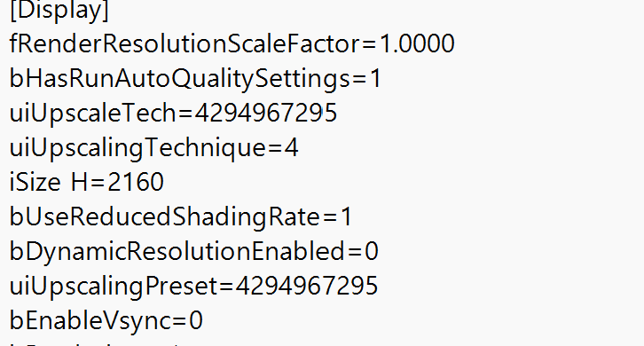Click the uiUpscalingTechnique setting name
Viewport: 644px width, 346px height.
(x=137, y=147)
